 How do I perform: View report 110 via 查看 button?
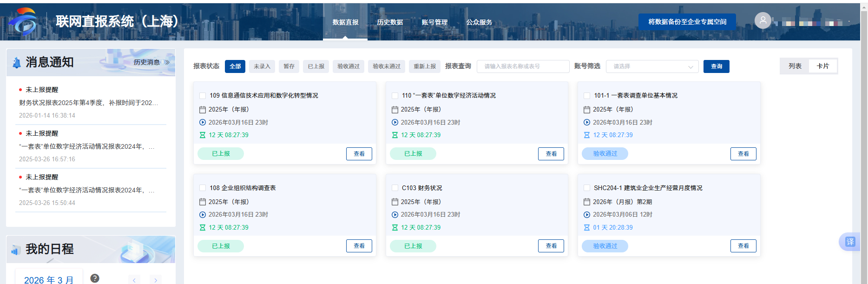(551, 154)
